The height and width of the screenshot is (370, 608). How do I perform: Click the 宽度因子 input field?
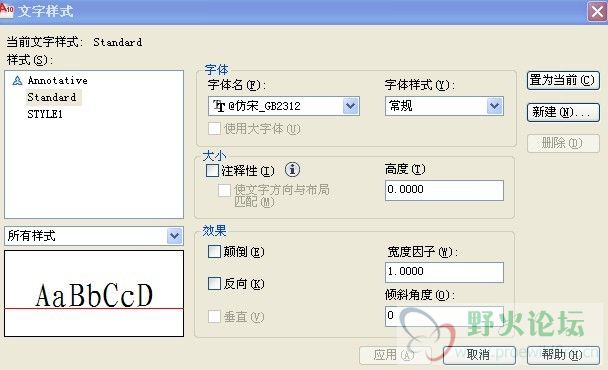point(444,272)
